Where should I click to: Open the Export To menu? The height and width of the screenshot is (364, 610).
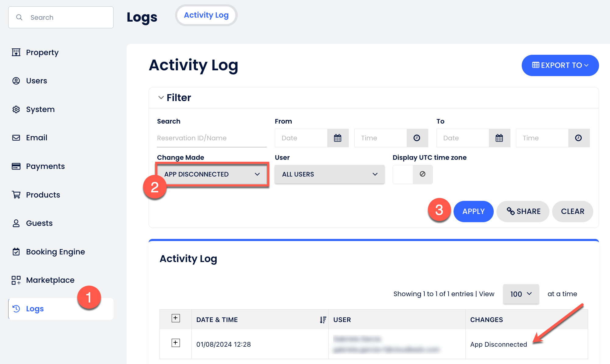[560, 65]
